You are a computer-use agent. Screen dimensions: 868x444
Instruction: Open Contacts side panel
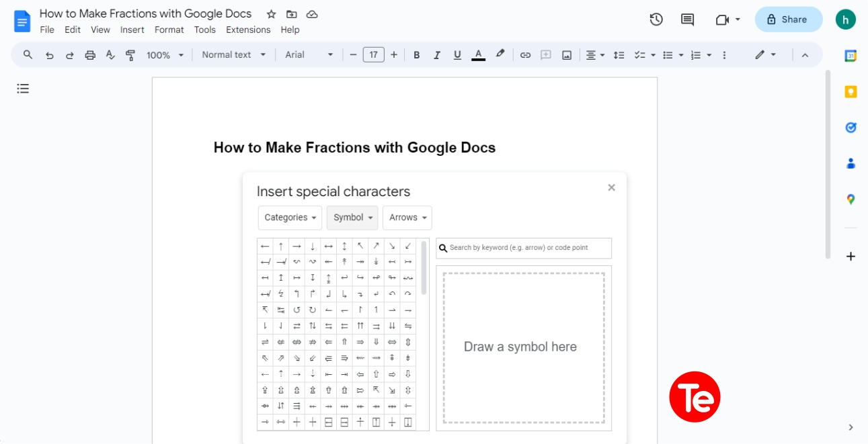(x=851, y=163)
